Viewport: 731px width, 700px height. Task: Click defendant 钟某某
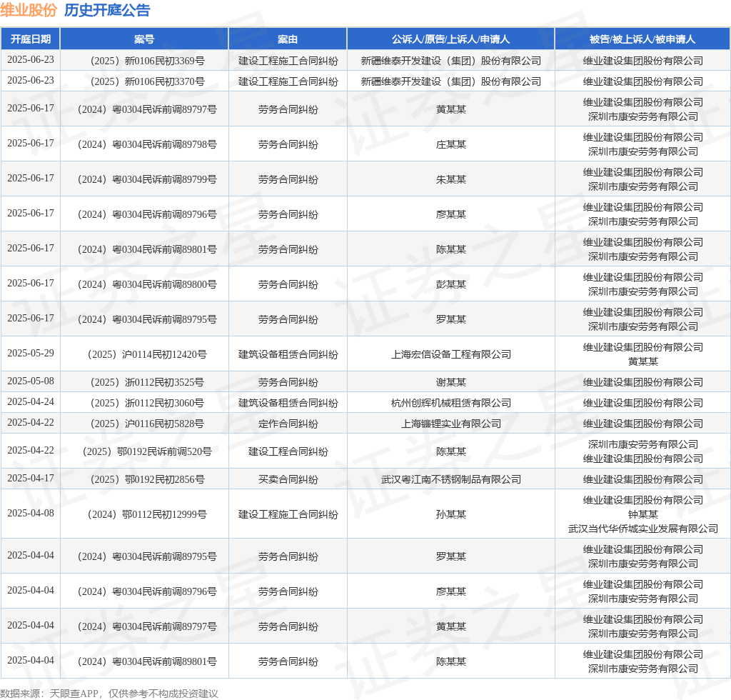[x=643, y=514]
